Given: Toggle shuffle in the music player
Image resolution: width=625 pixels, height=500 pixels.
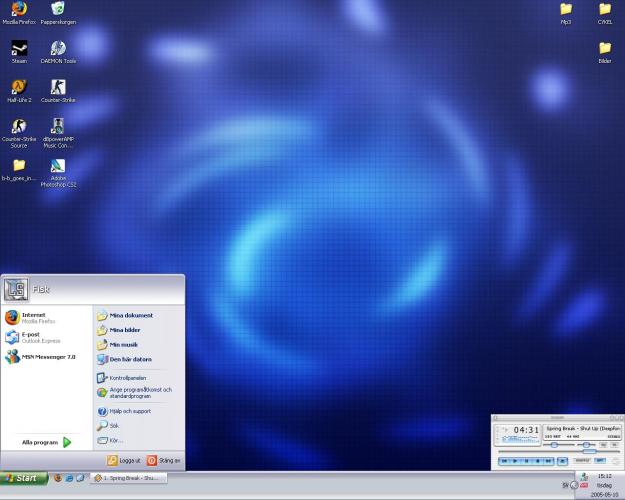Looking at the screenshot, I should 582,461.
